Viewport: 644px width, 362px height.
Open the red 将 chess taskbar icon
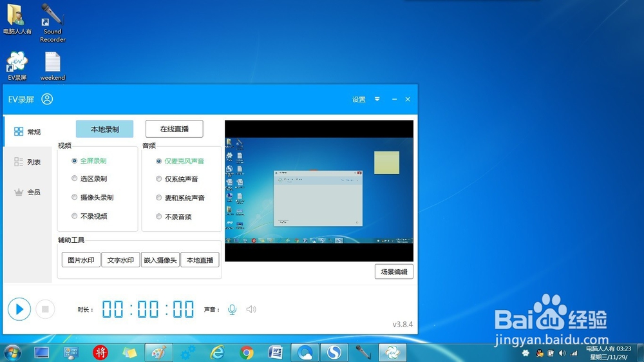point(100,352)
